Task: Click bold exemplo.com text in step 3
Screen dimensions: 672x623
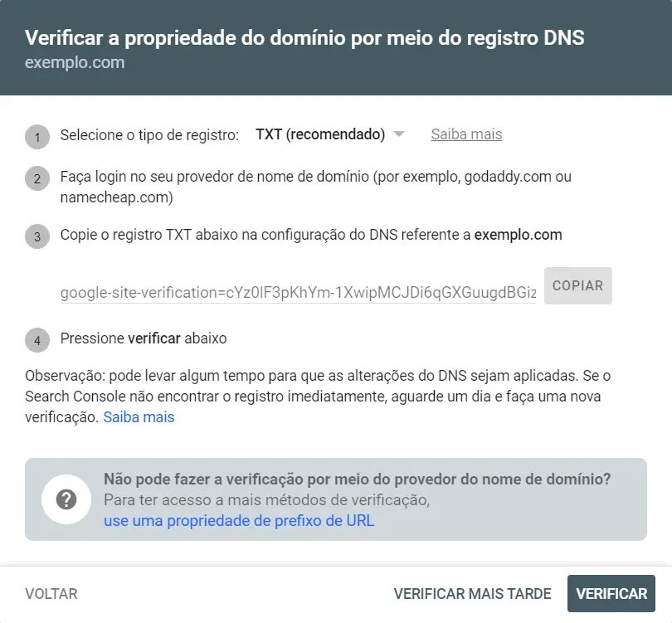Action: [x=518, y=235]
